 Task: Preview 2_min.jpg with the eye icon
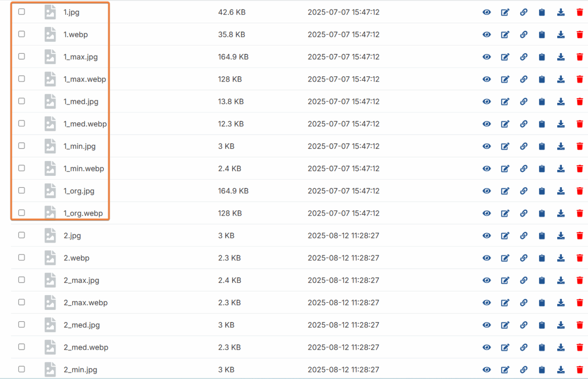pos(487,370)
